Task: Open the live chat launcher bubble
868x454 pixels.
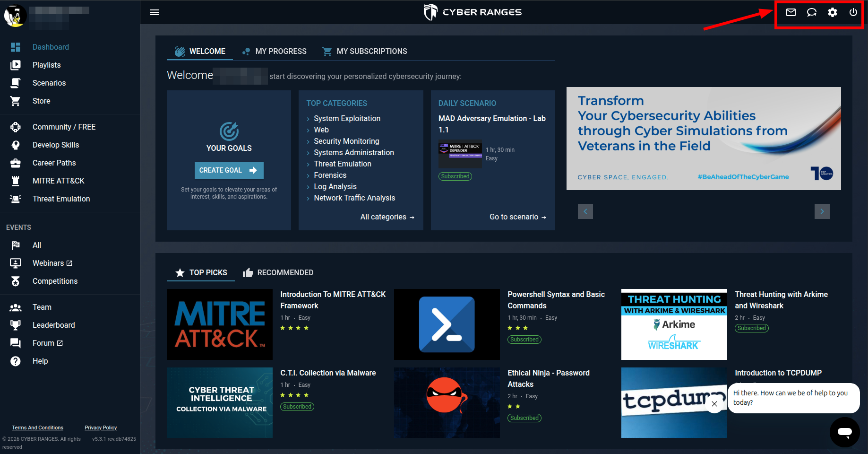Action: click(x=845, y=432)
